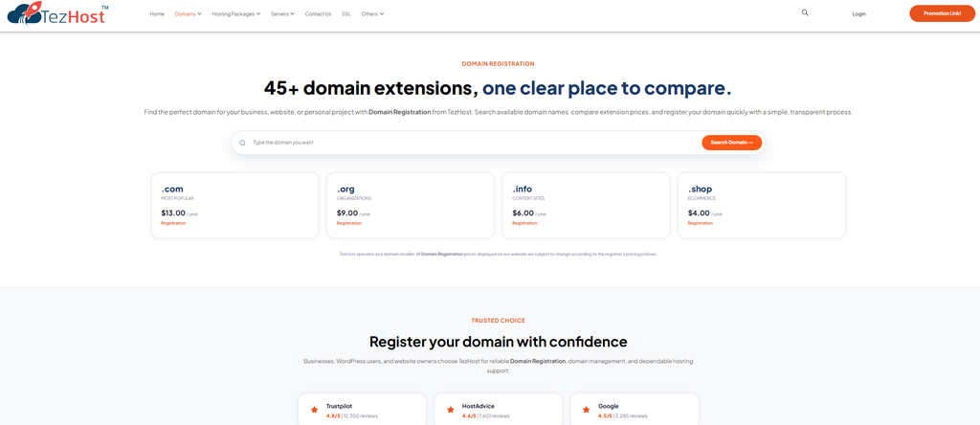Open the Contact Us page
The height and width of the screenshot is (425, 980).
pos(318,13)
